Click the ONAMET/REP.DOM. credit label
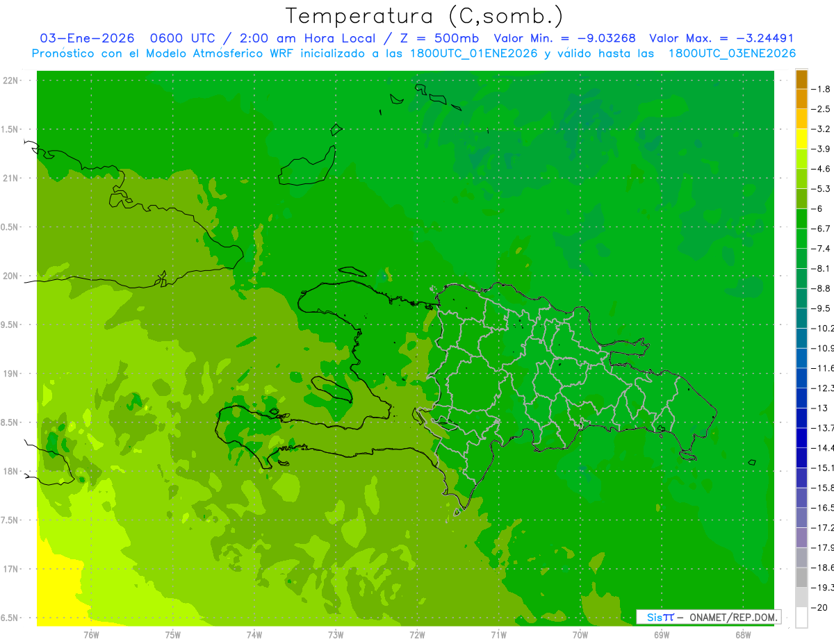This screenshot has width=834, height=644. pos(733,617)
